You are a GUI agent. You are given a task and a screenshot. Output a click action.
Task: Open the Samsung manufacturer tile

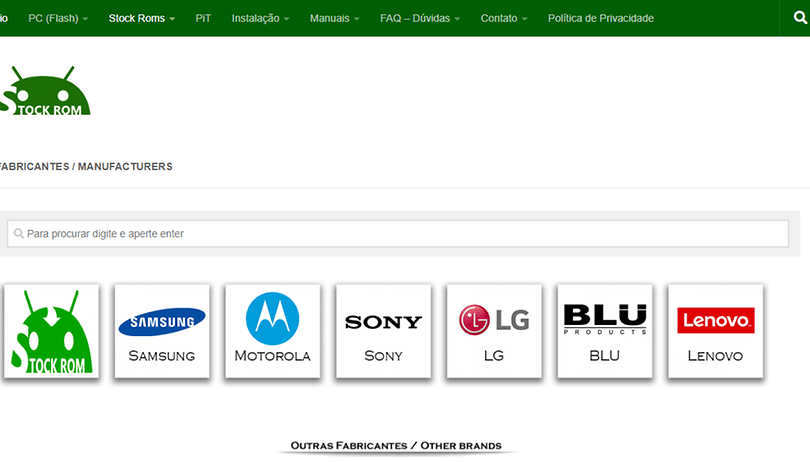click(162, 331)
